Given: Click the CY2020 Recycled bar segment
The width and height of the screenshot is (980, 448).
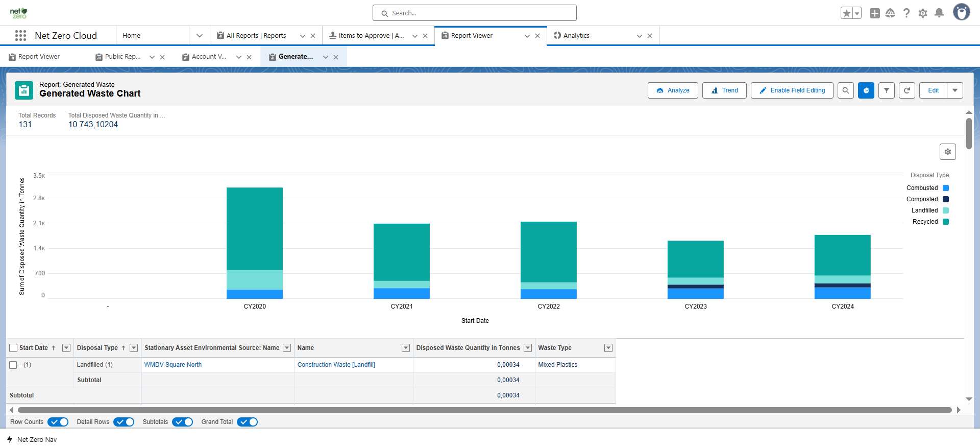Looking at the screenshot, I should click(x=255, y=229).
